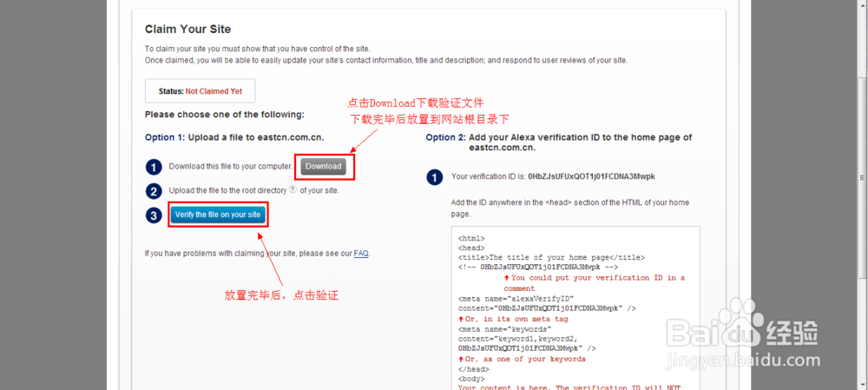The width and height of the screenshot is (868, 390).
Task: Click the <title> line in code sample
Action: point(551,258)
